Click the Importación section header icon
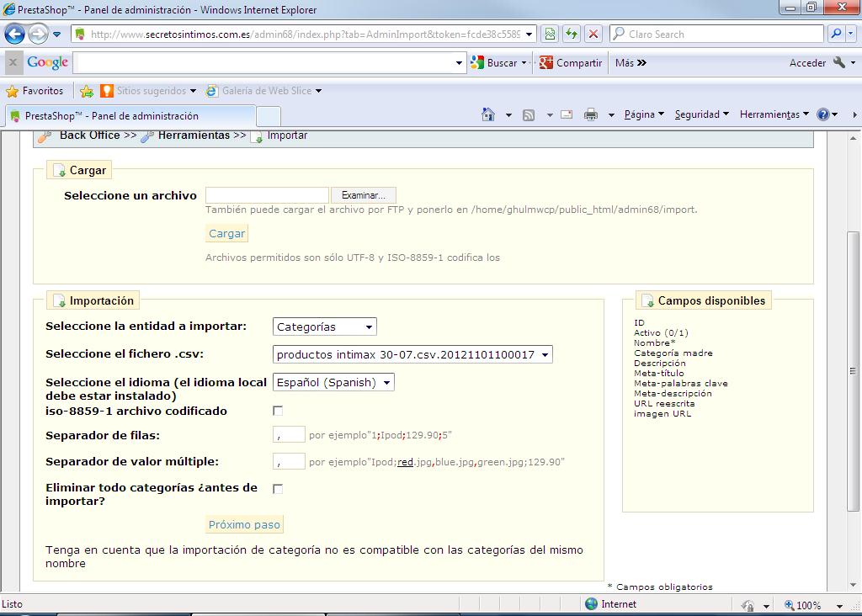862x616 pixels. 60,301
